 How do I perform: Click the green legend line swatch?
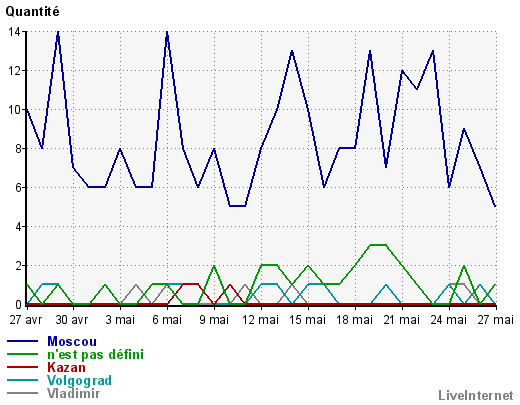(22, 354)
